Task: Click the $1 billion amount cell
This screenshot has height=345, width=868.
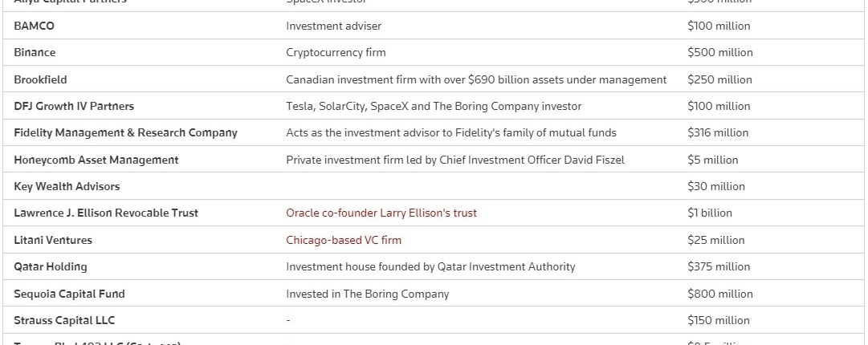Action: pyautogui.click(x=710, y=213)
